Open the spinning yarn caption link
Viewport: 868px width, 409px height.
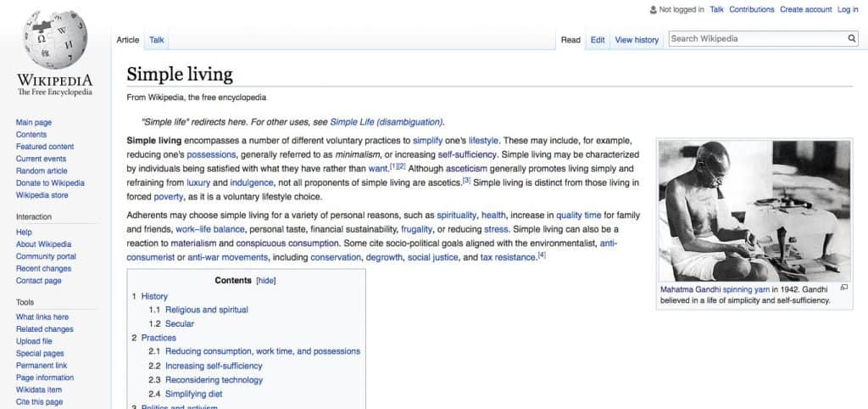pos(746,289)
